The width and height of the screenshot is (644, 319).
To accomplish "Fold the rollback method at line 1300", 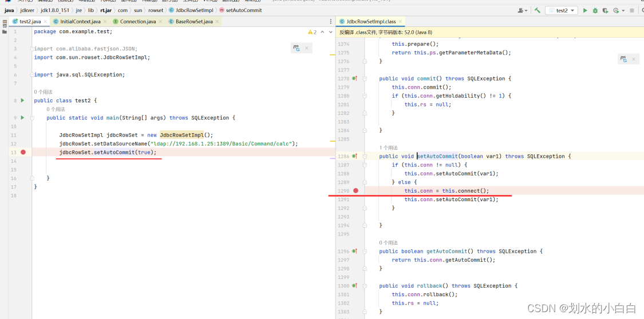I will [364, 285].
